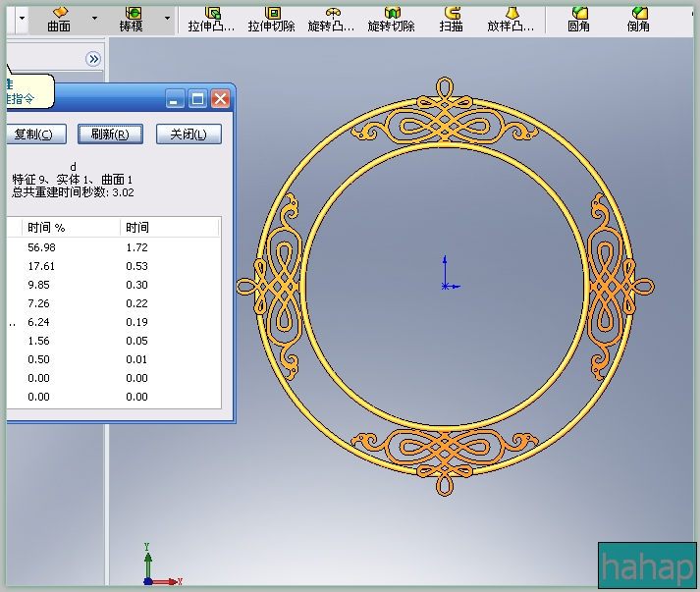The height and width of the screenshot is (592, 700).
Task: Click the 1.72 time cell
Action: pos(136,247)
